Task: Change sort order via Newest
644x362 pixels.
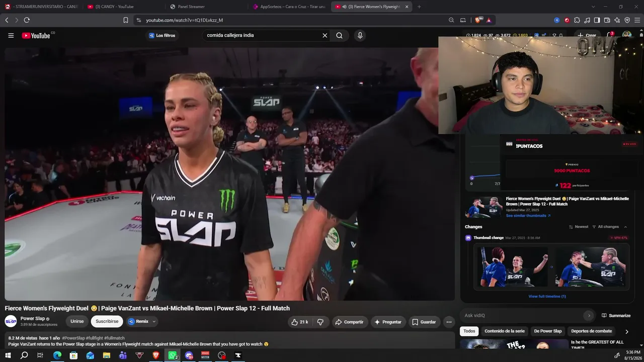Action: pos(579,227)
